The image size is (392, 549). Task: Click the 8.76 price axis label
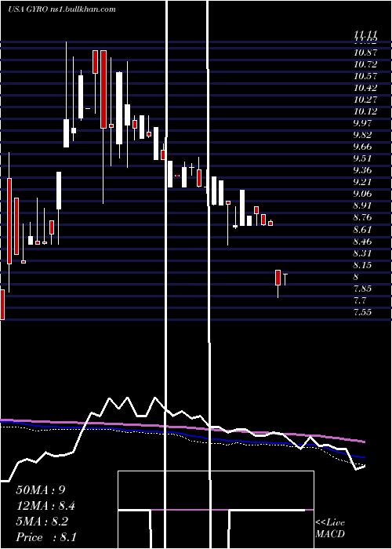point(363,217)
